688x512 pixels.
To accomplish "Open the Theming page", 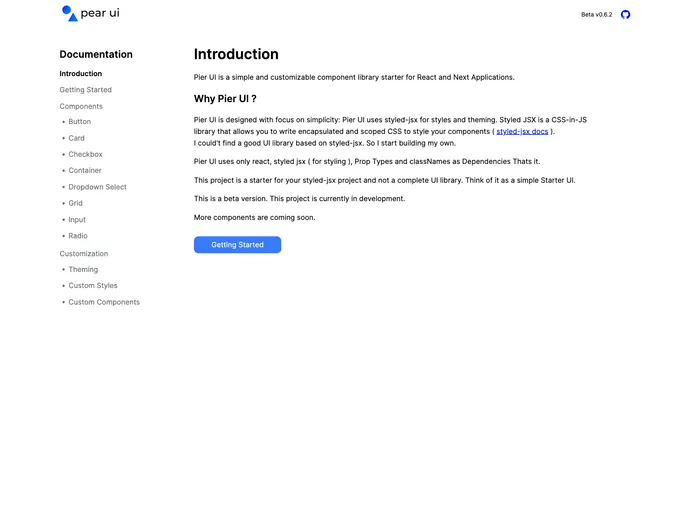I will [x=83, y=269].
